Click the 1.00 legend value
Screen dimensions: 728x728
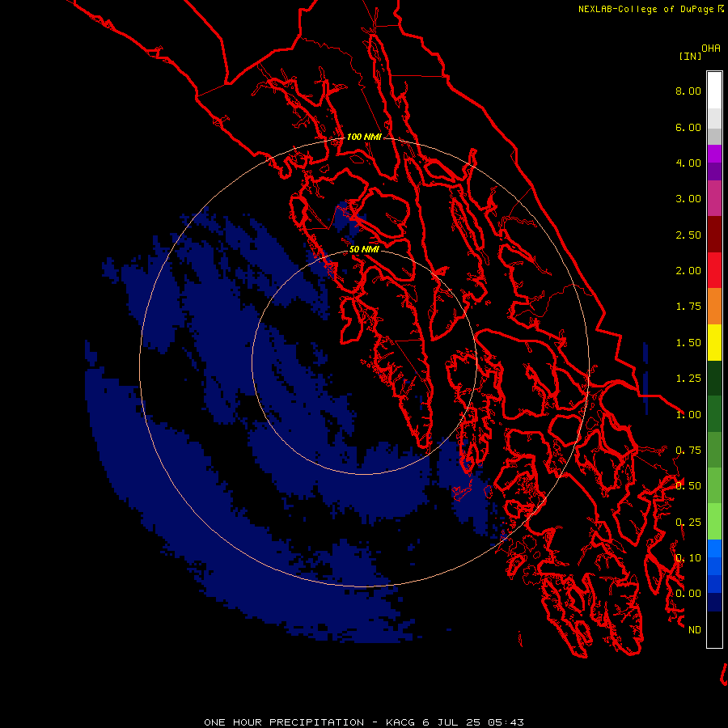688,415
